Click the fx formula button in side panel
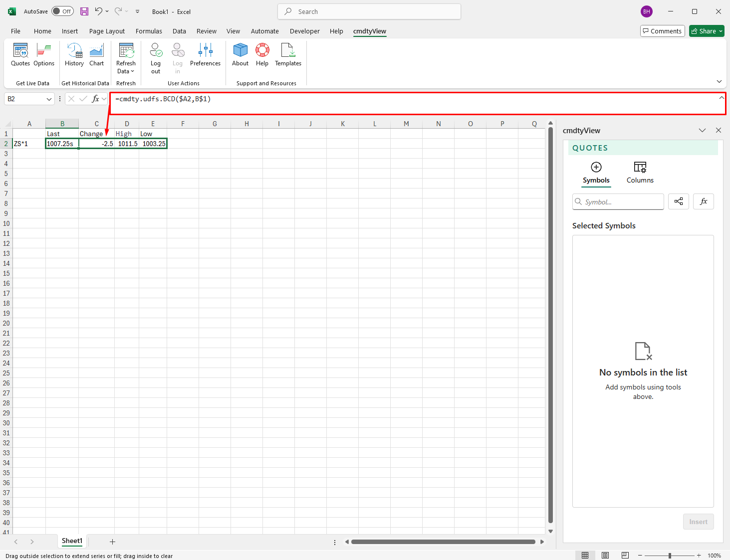The width and height of the screenshot is (730, 560). pos(704,201)
